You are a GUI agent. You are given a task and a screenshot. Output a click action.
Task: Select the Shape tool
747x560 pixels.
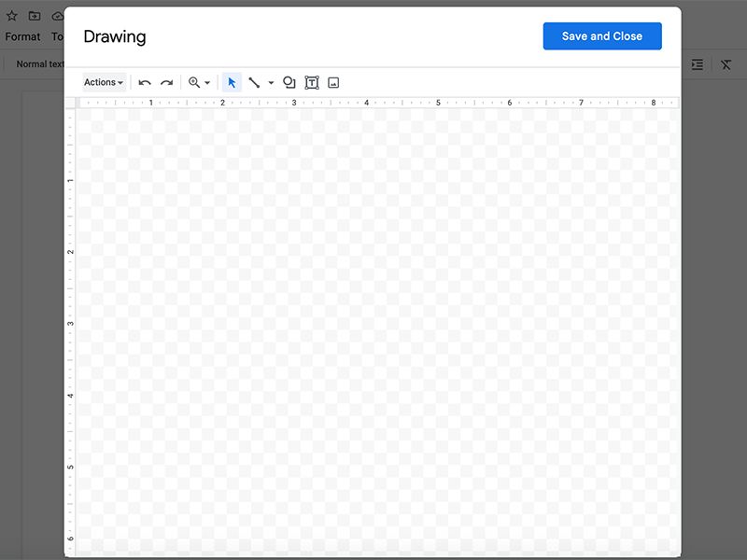click(x=289, y=82)
